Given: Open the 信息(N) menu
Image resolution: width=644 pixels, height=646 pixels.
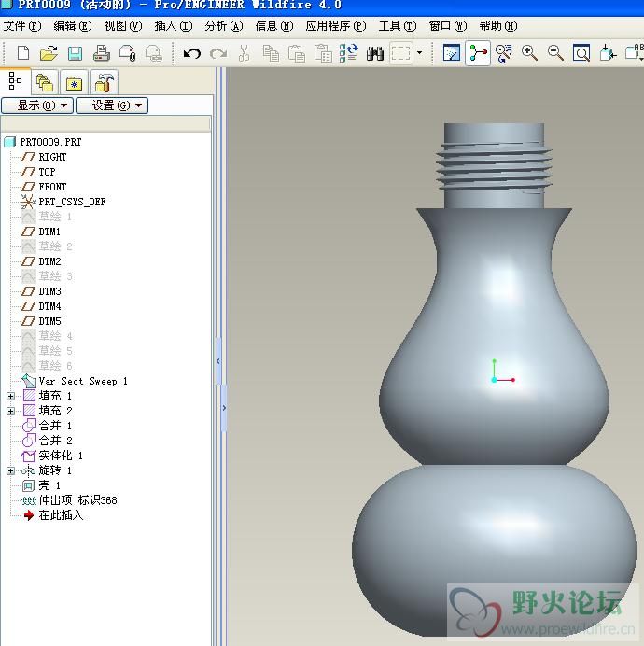Looking at the screenshot, I should coord(274,26).
